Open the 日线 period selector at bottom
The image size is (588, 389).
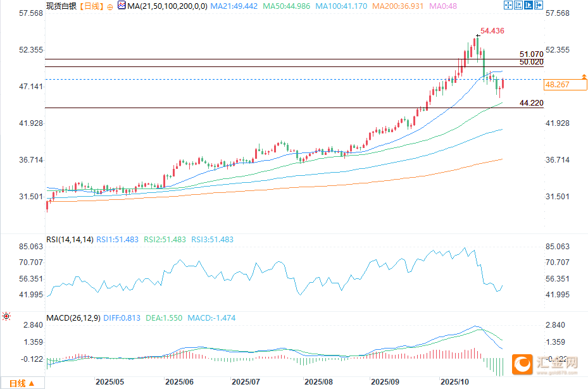(22, 383)
